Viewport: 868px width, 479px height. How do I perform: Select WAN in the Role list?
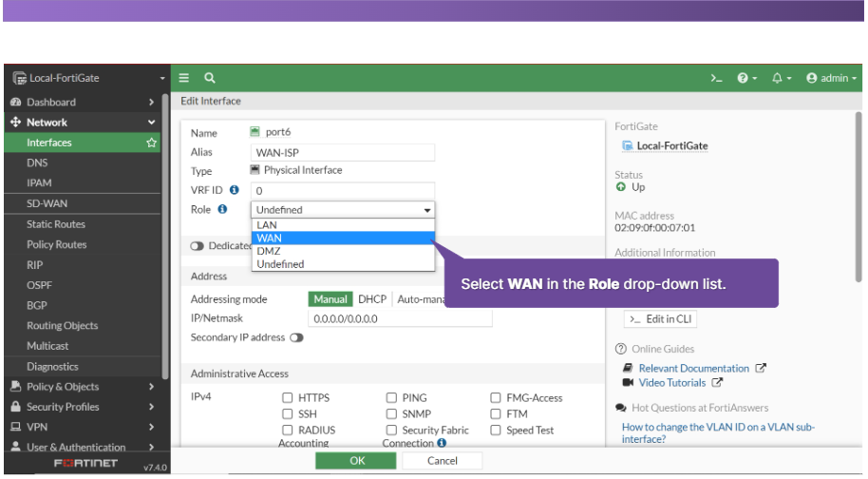click(x=343, y=239)
